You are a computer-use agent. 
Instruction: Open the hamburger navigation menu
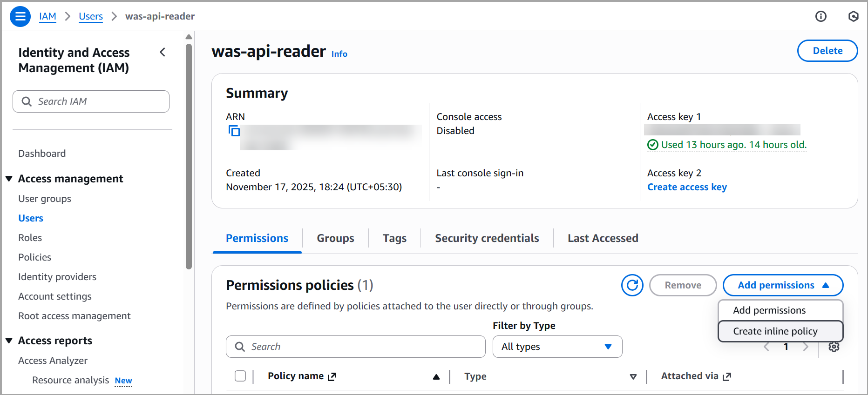[20, 17]
